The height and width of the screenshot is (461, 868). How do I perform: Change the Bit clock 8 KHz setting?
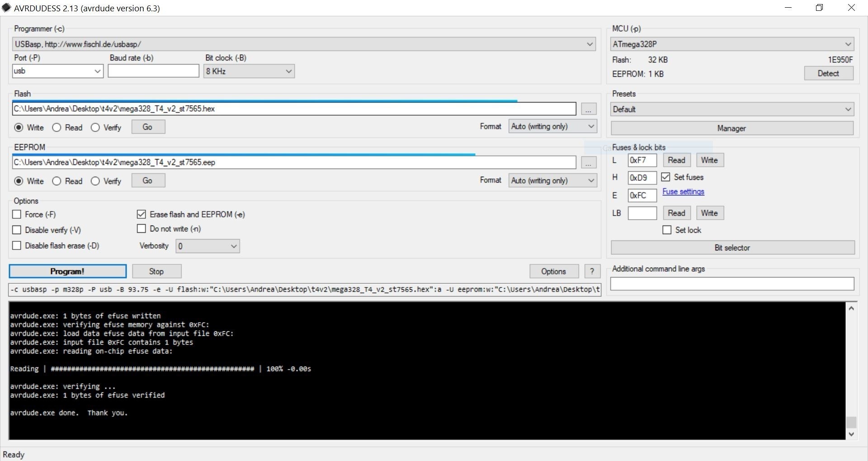249,71
